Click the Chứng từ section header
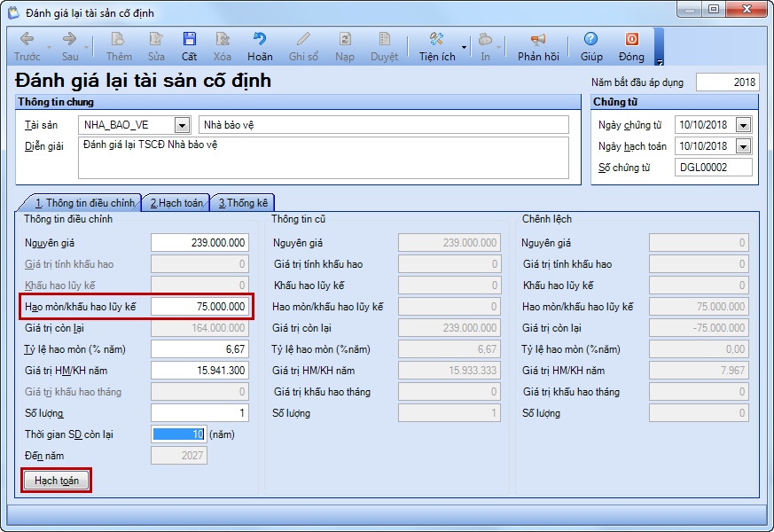 click(x=675, y=102)
